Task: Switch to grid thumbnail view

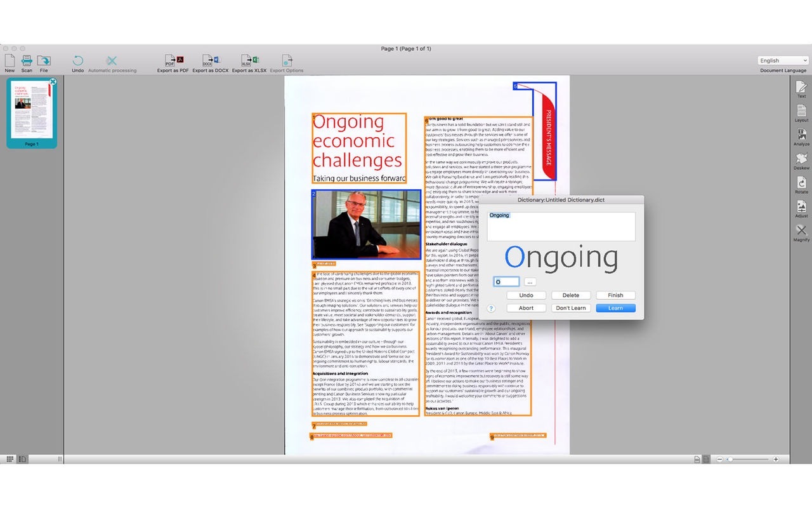Action: point(10,458)
